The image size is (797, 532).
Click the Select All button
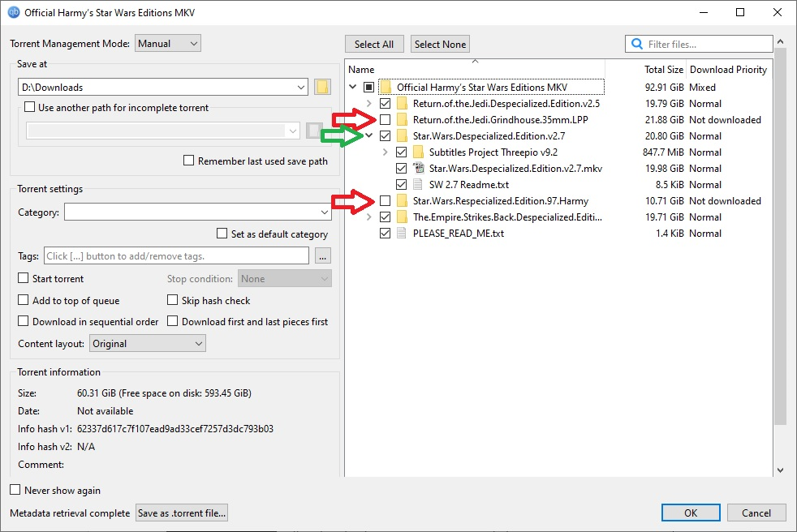(374, 45)
